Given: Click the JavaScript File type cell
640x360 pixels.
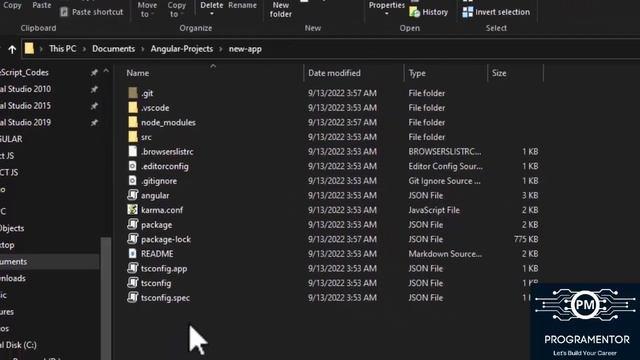Looking at the screenshot, I should point(434,210).
